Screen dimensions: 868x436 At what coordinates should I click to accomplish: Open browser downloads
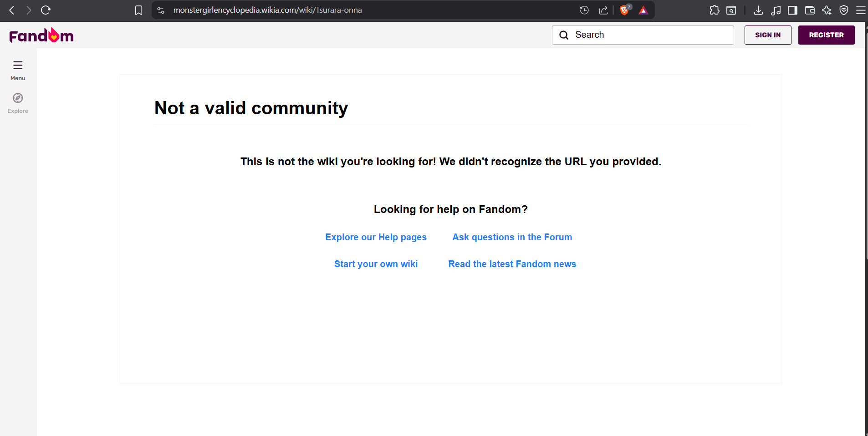tap(758, 10)
